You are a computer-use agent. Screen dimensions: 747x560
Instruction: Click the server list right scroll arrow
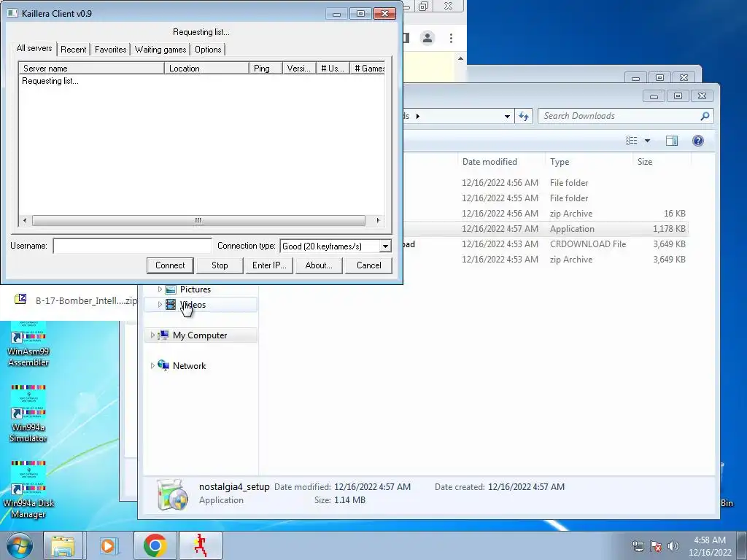(379, 220)
